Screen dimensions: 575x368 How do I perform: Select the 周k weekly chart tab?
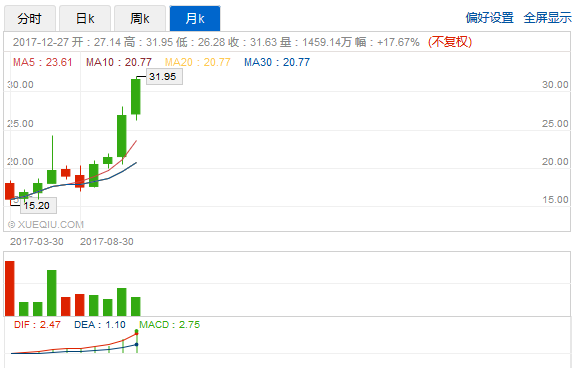pyautogui.click(x=140, y=18)
